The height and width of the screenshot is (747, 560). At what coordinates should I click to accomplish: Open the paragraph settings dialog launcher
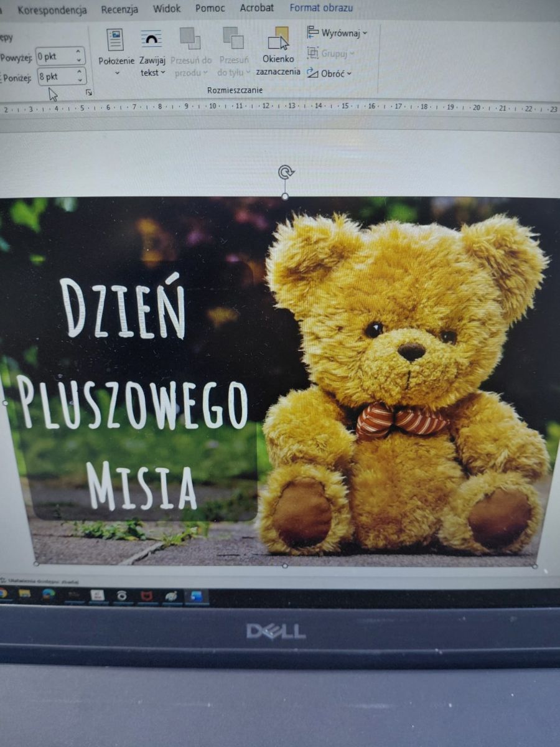coord(89,92)
